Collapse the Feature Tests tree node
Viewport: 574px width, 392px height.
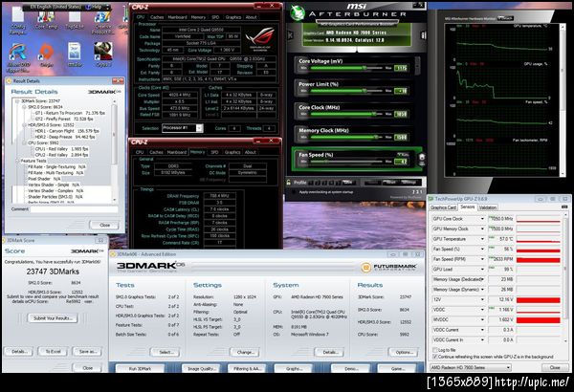17,161
